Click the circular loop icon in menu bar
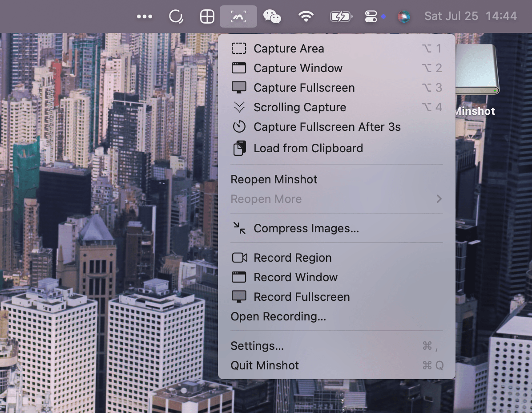The width and height of the screenshot is (532, 413). coord(176,16)
